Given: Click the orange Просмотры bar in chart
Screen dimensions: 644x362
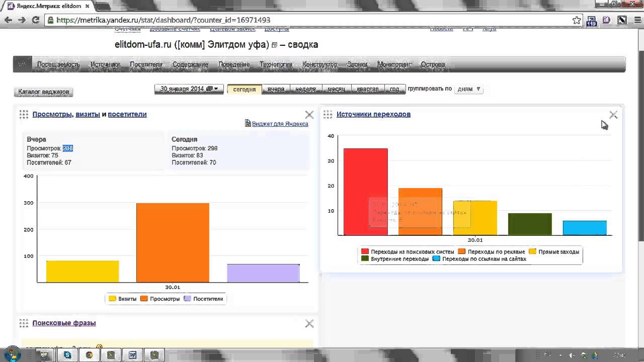Looking at the screenshot, I should point(173,242).
